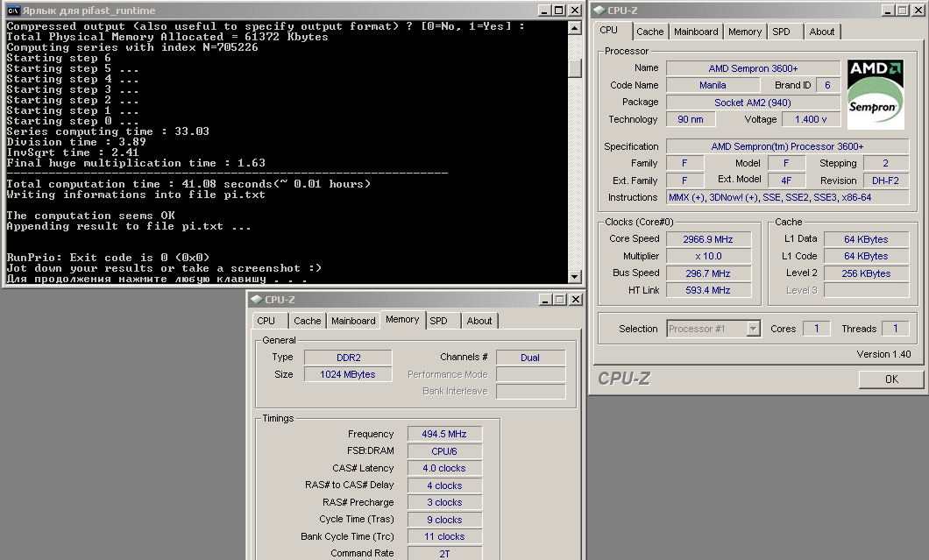Click the CAS# Latency value 4.0 clocks
The image size is (929, 560).
click(x=444, y=469)
